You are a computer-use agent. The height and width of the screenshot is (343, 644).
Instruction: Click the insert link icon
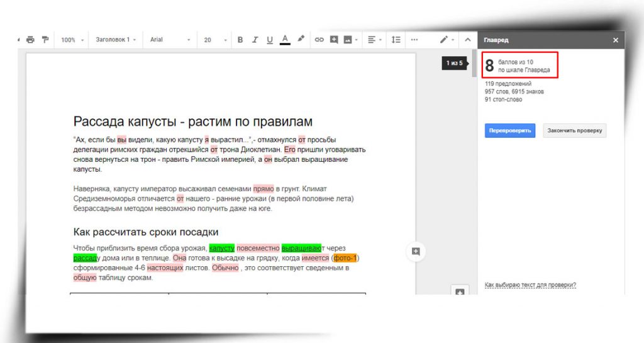click(x=319, y=40)
